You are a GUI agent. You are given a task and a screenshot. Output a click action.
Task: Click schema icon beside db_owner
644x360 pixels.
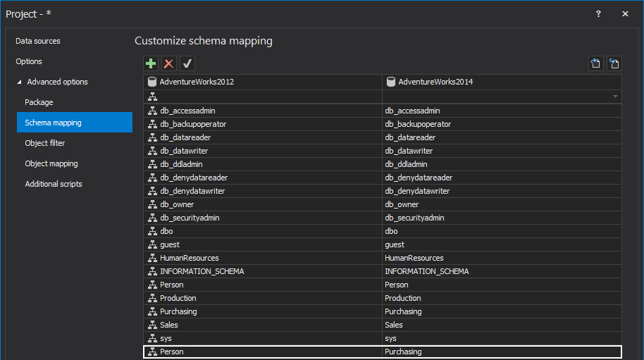pos(152,204)
